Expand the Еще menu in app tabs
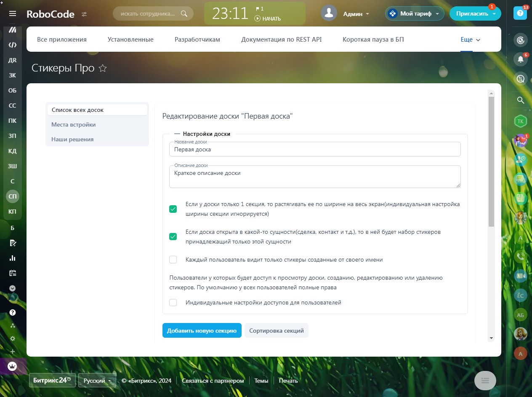Screen dimensions: 532x397 (x=470, y=40)
